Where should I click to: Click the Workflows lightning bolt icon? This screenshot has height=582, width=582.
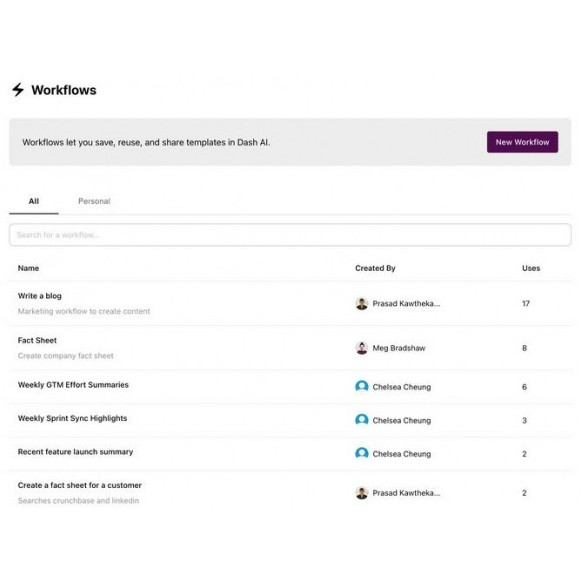pyautogui.click(x=18, y=90)
